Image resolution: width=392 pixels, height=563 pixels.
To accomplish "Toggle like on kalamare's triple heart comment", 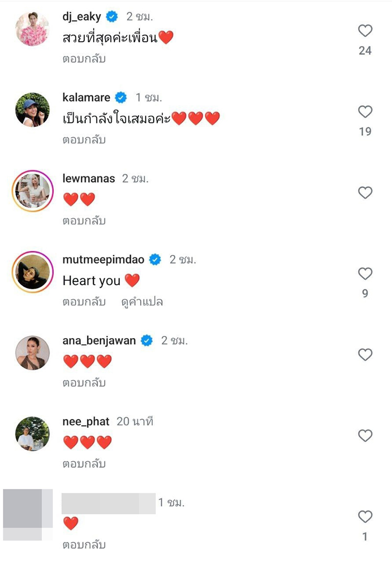I will [365, 110].
